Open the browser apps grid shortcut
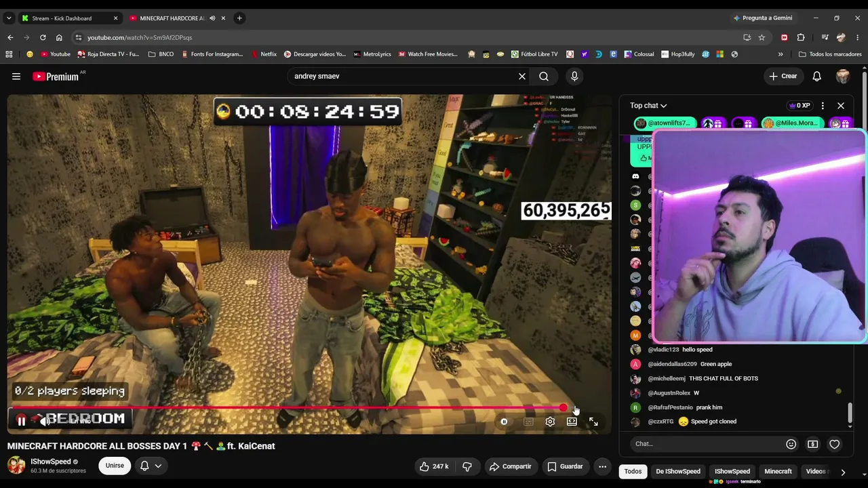868x488 pixels. [9, 54]
